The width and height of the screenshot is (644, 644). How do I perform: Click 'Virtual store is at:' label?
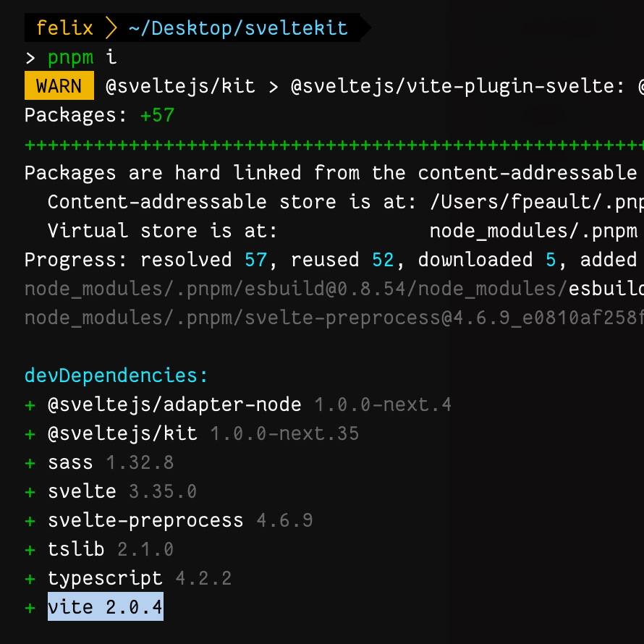pos(163,231)
